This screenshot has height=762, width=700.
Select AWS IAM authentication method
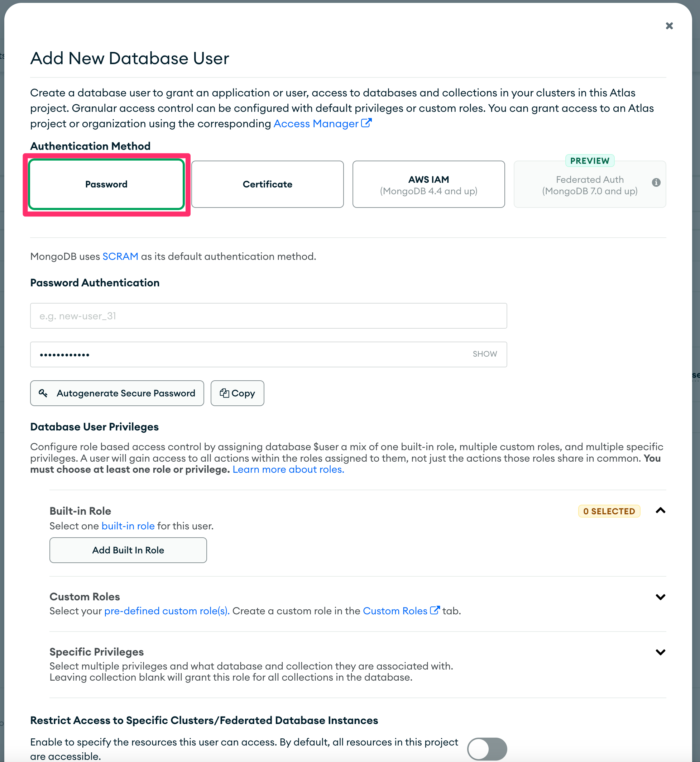tap(428, 184)
